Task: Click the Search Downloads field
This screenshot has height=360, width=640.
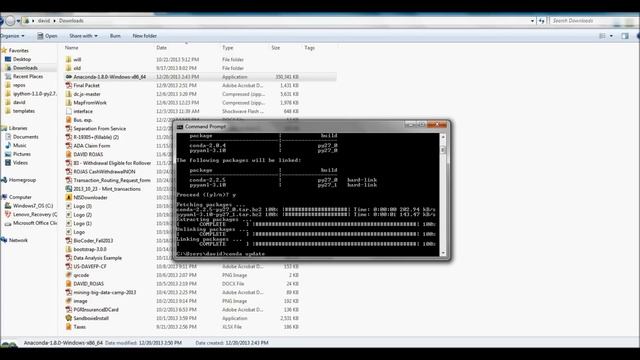Action: [582, 20]
